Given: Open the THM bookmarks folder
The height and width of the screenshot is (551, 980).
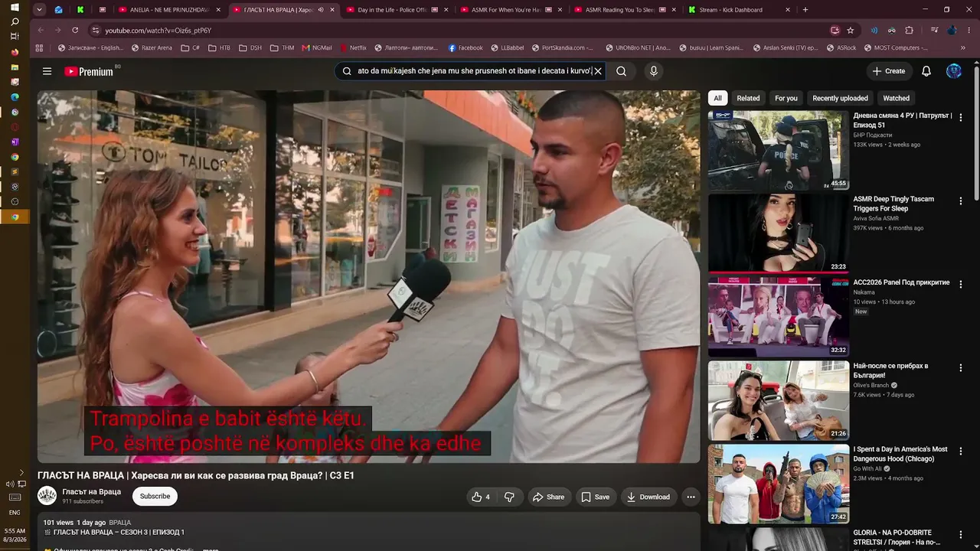Looking at the screenshot, I should pyautogui.click(x=282, y=47).
